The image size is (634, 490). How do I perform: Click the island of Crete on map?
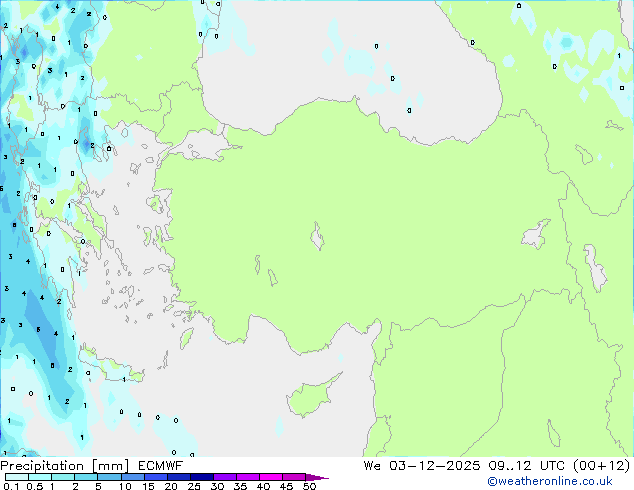pos(111,367)
